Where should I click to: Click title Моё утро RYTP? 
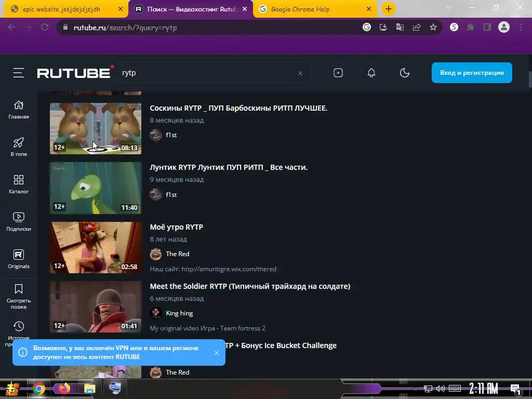click(x=177, y=227)
